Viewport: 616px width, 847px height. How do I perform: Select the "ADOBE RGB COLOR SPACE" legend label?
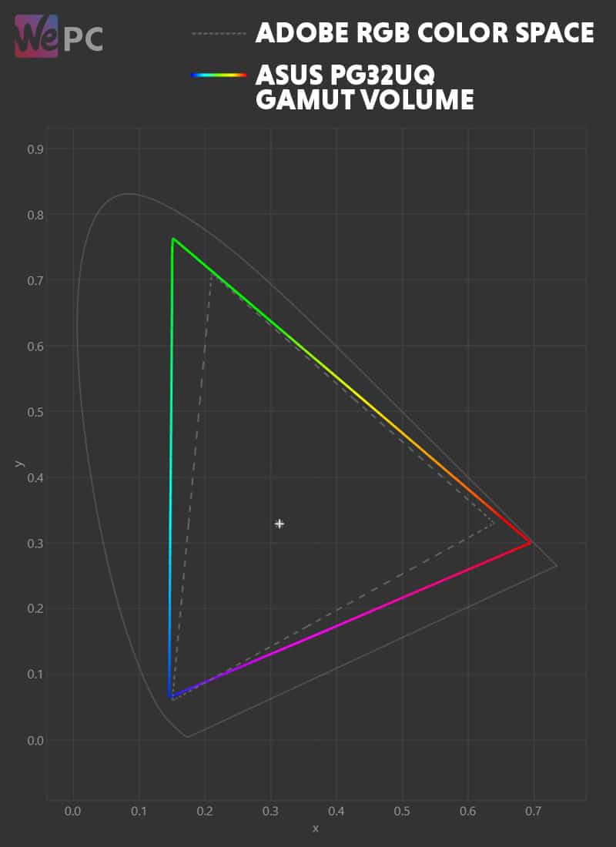[425, 33]
